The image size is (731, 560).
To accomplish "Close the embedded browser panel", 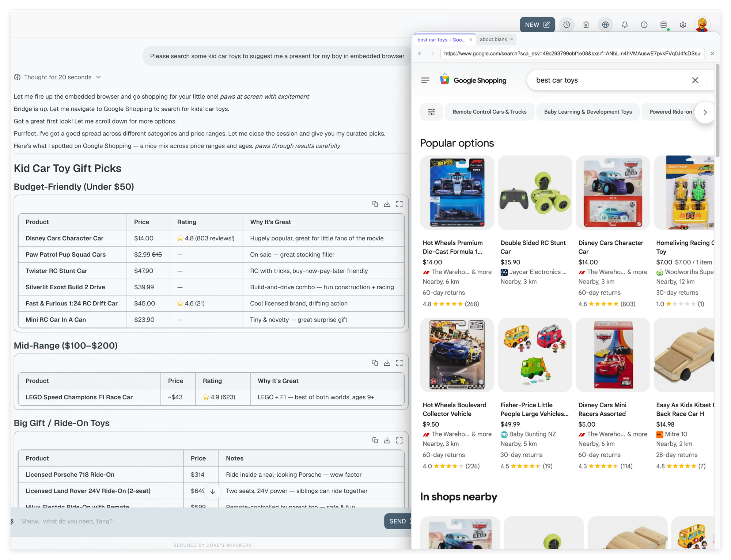I will (x=712, y=53).
